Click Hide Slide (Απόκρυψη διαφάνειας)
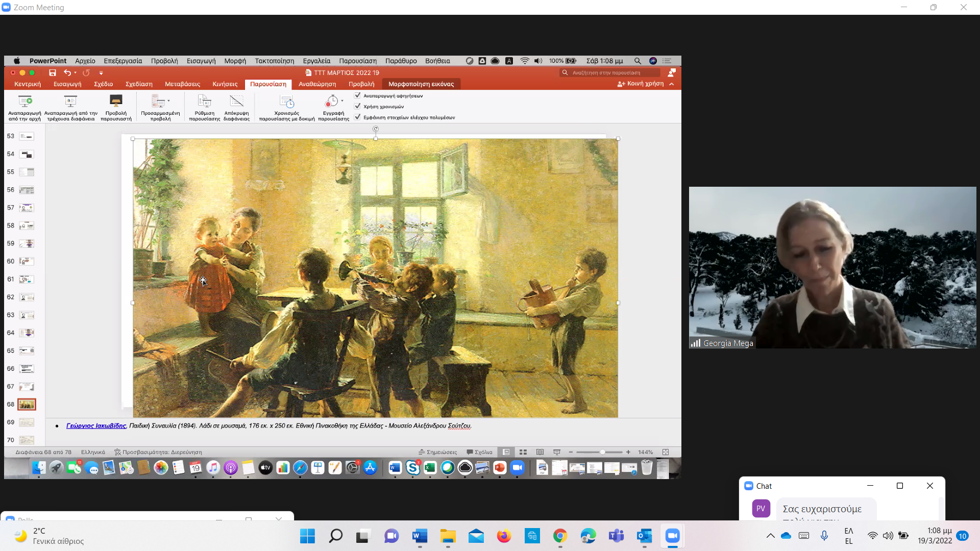This screenshot has width=980, height=551. coord(236,108)
